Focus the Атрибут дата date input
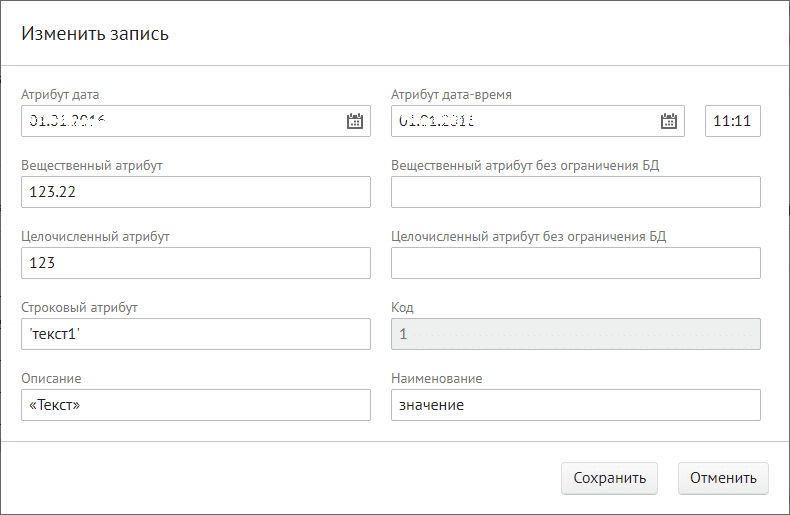 click(180, 121)
